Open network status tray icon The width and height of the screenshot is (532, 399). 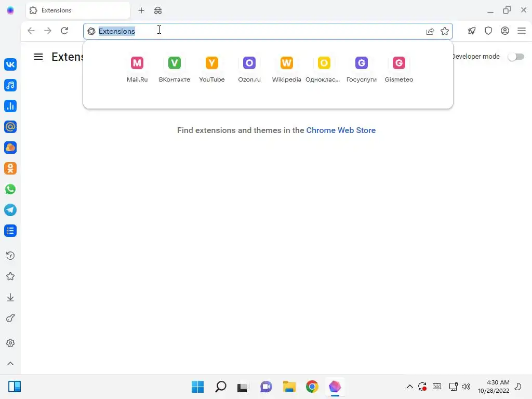[453, 387]
